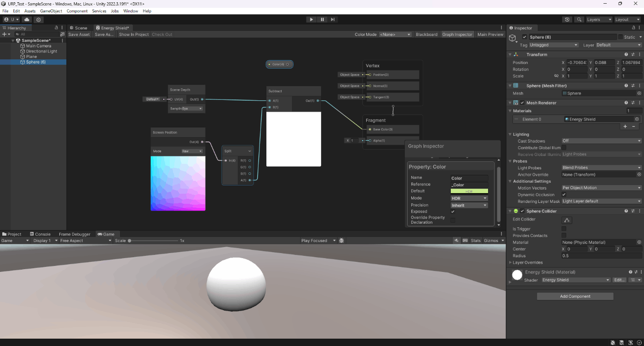
Task: Toggle the Dynamic Occlusion checkbox
Action: coord(564,195)
